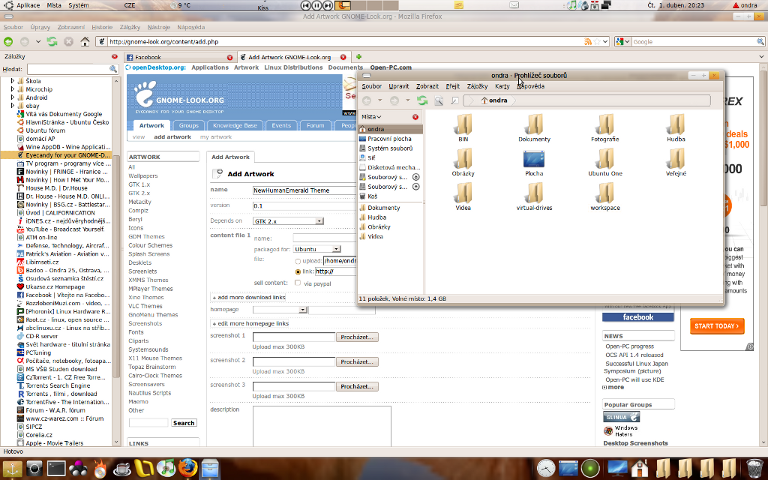Open Groups tab on GNOME-Look page
The height and width of the screenshot is (480, 768).
(x=189, y=125)
